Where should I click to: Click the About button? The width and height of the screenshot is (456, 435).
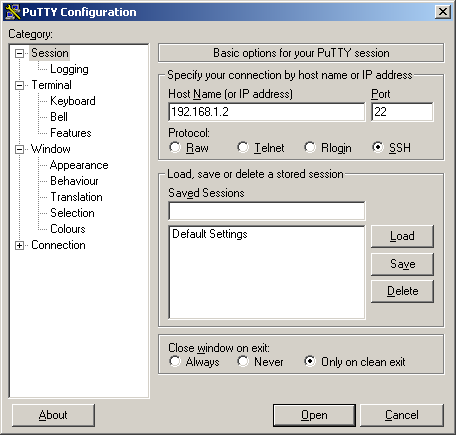point(53,415)
